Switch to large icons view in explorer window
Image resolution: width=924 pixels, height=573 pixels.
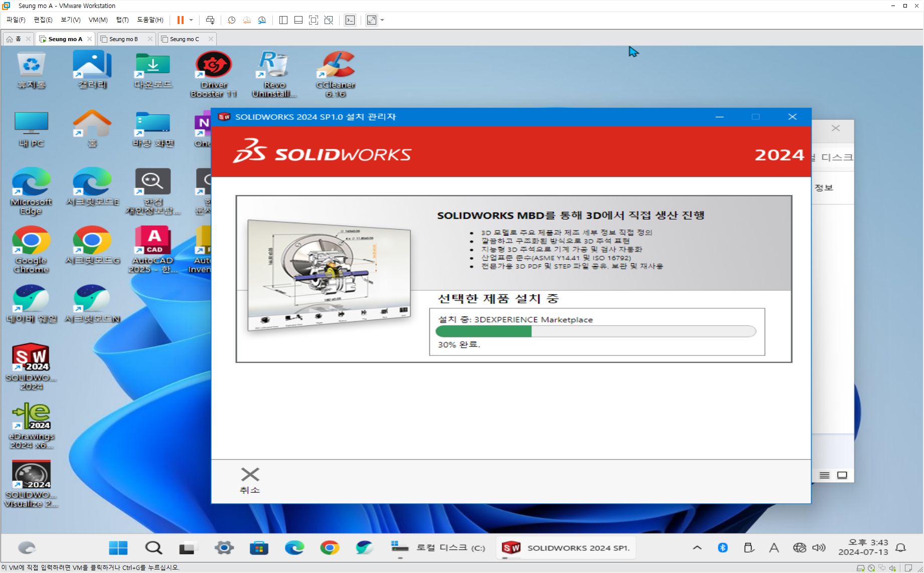842,475
